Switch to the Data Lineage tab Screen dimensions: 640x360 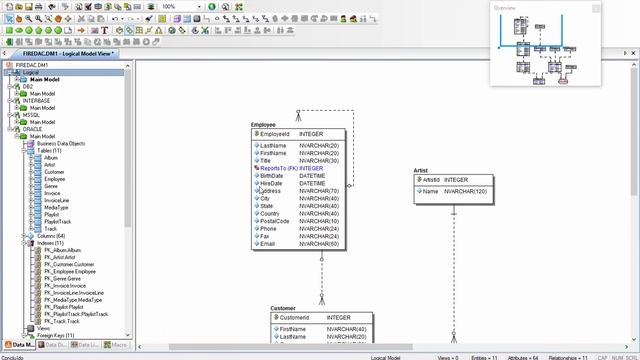84,345
